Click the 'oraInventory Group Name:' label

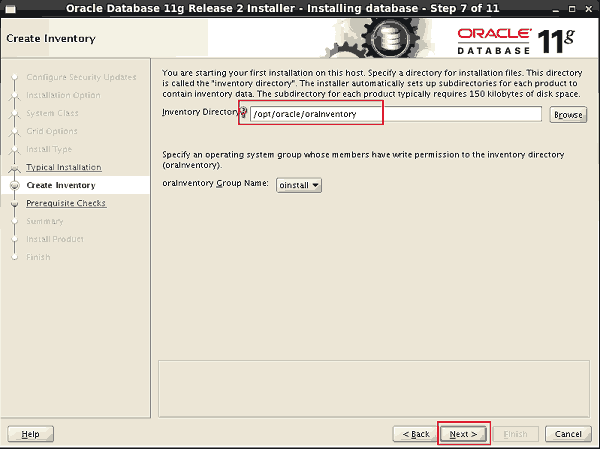[215, 183]
